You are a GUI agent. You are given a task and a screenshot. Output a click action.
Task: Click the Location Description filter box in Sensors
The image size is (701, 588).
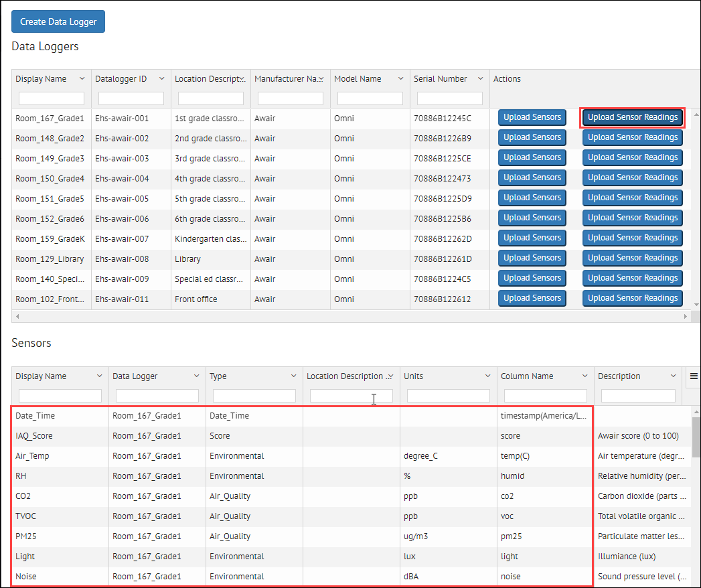[x=350, y=395]
